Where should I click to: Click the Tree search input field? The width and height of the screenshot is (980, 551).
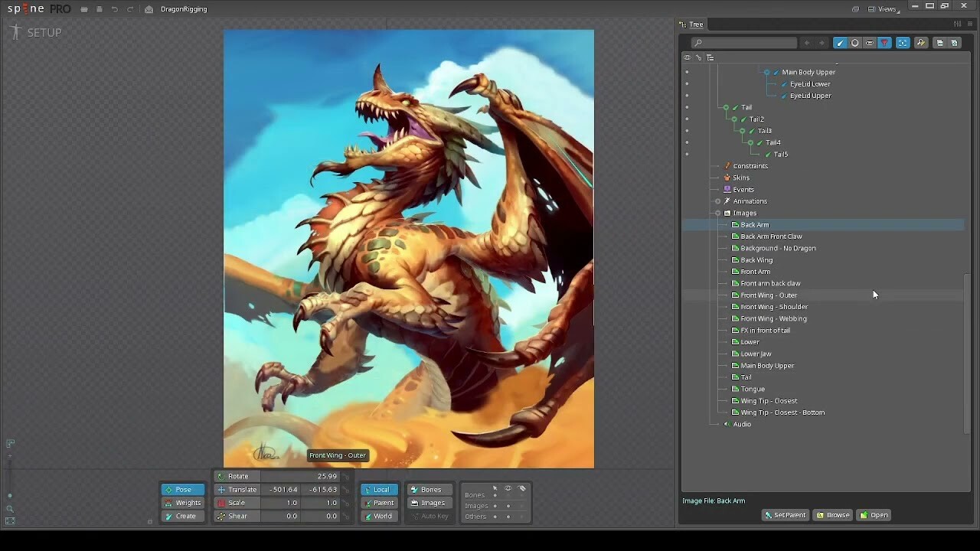tap(743, 43)
